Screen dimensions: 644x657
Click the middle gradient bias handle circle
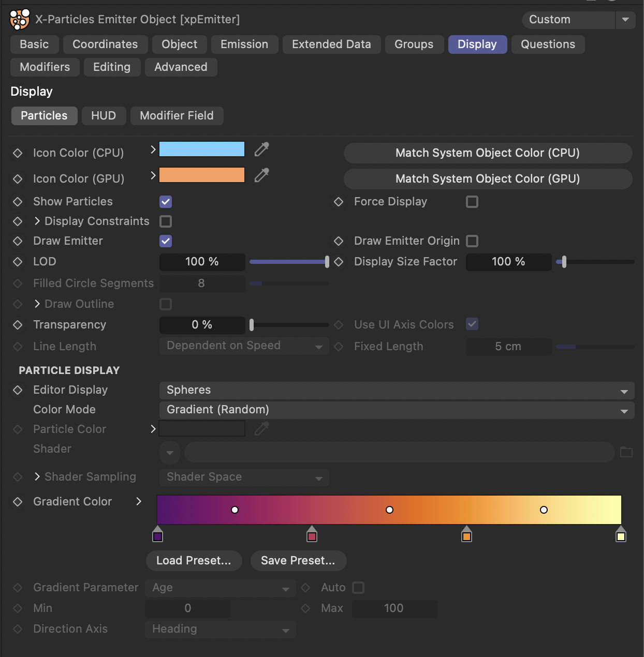click(x=389, y=510)
